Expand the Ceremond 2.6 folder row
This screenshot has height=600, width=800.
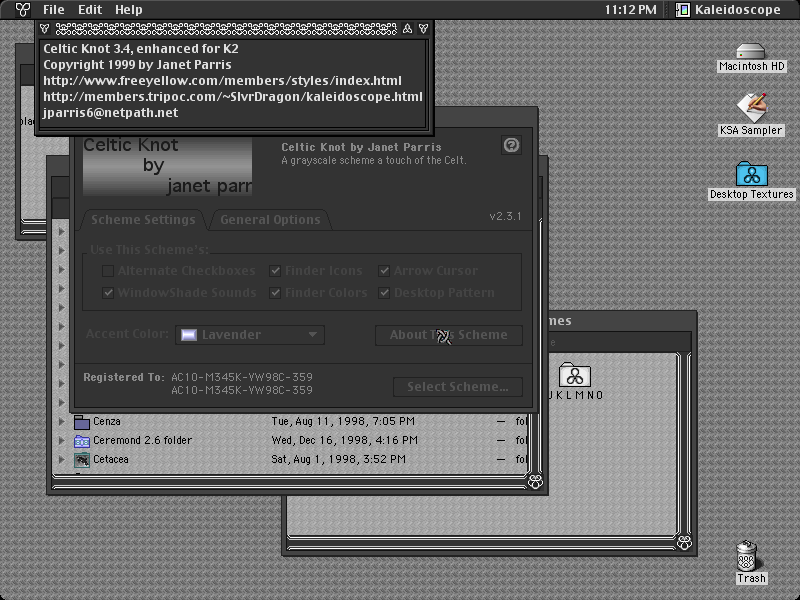(x=62, y=440)
